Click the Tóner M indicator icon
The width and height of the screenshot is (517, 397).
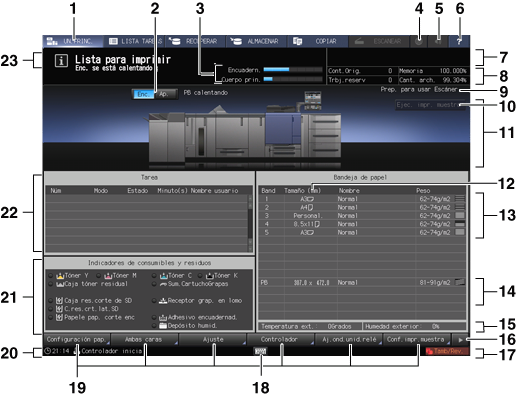(108, 276)
